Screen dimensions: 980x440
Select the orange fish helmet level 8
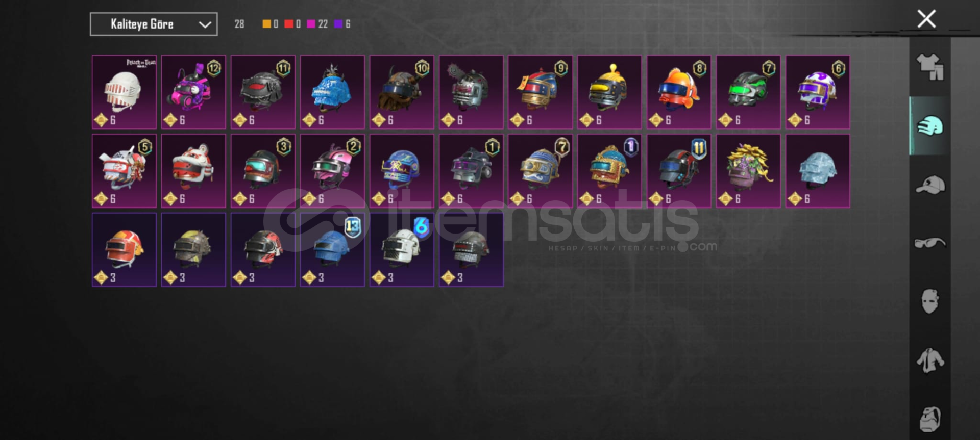click(679, 92)
